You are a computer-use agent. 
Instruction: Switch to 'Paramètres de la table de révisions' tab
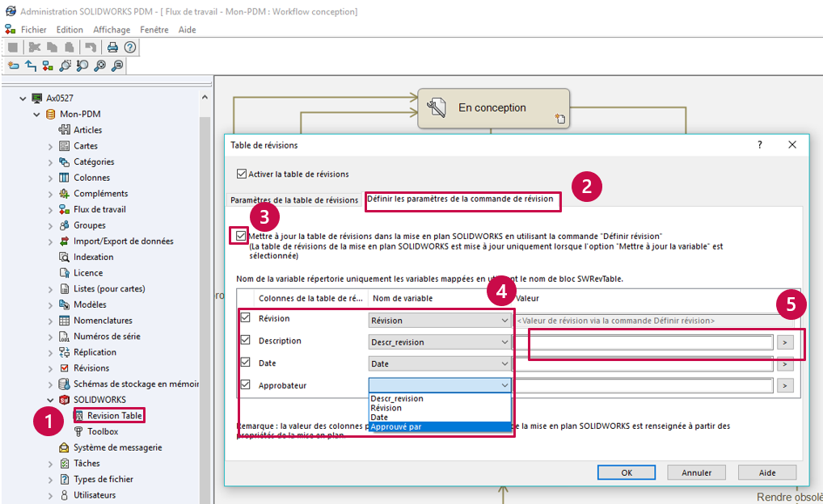pos(294,199)
